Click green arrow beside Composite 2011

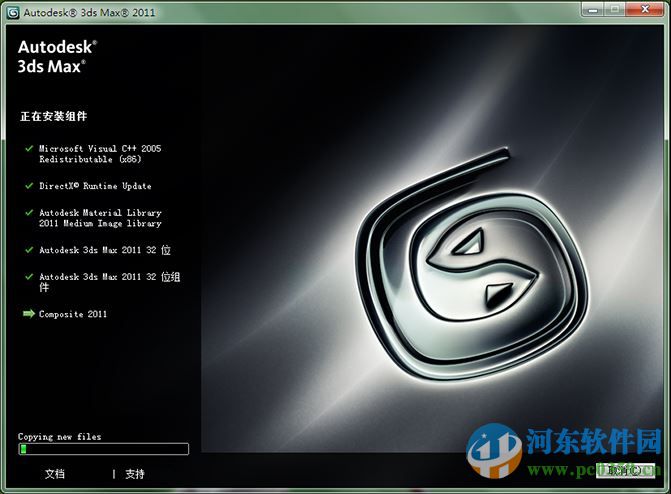(x=29, y=314)
